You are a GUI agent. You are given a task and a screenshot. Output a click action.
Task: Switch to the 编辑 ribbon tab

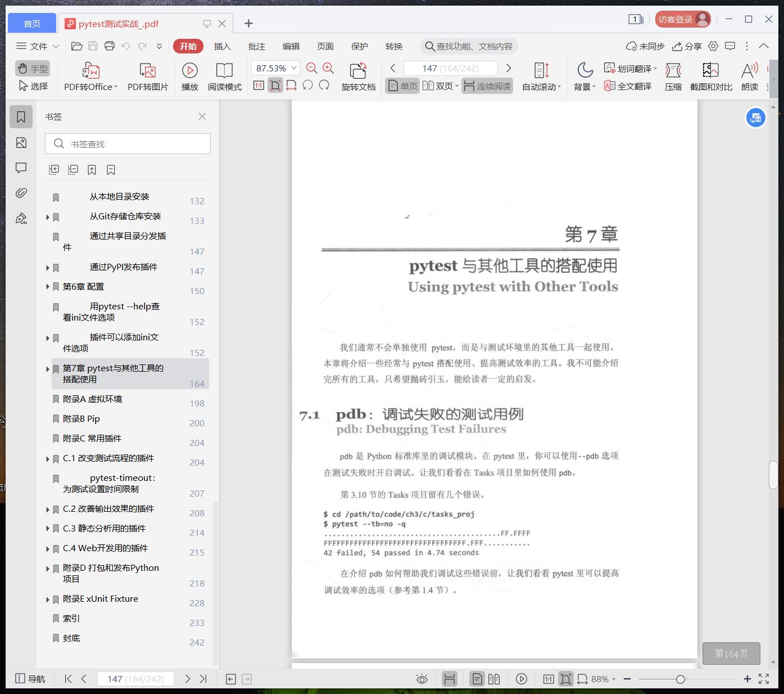(x=291, y=46)
